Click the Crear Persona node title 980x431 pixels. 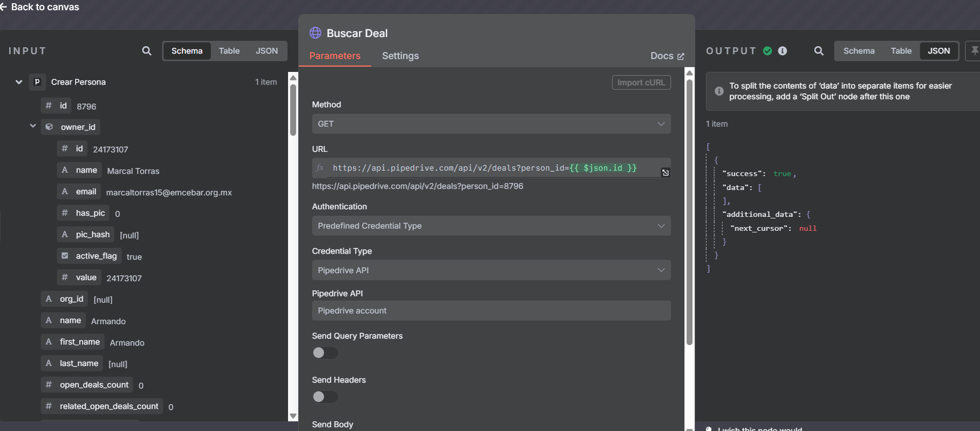[78, 82]
